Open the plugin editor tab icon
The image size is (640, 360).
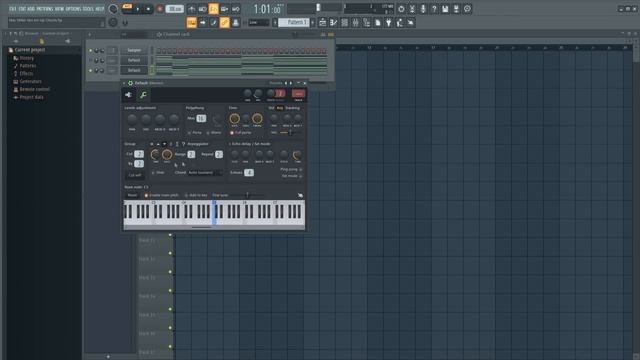pos(129,95)
